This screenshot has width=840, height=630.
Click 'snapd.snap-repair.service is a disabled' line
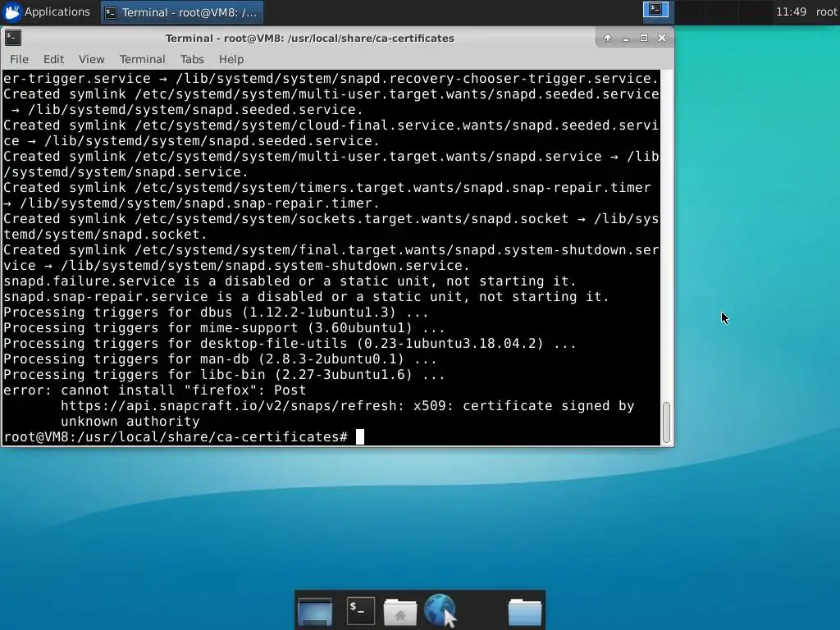307,297
